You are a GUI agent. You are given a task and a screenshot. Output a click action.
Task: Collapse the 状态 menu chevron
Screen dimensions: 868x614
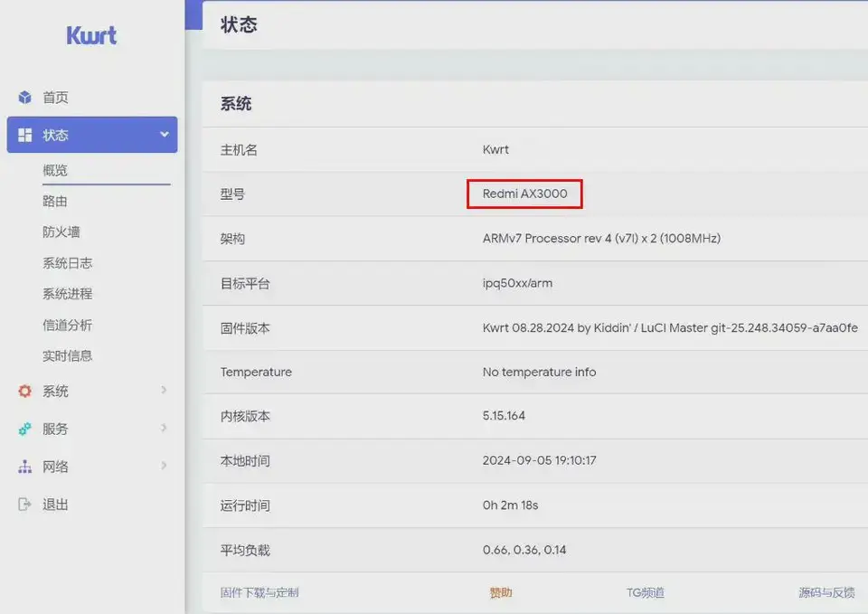point(165,134)
